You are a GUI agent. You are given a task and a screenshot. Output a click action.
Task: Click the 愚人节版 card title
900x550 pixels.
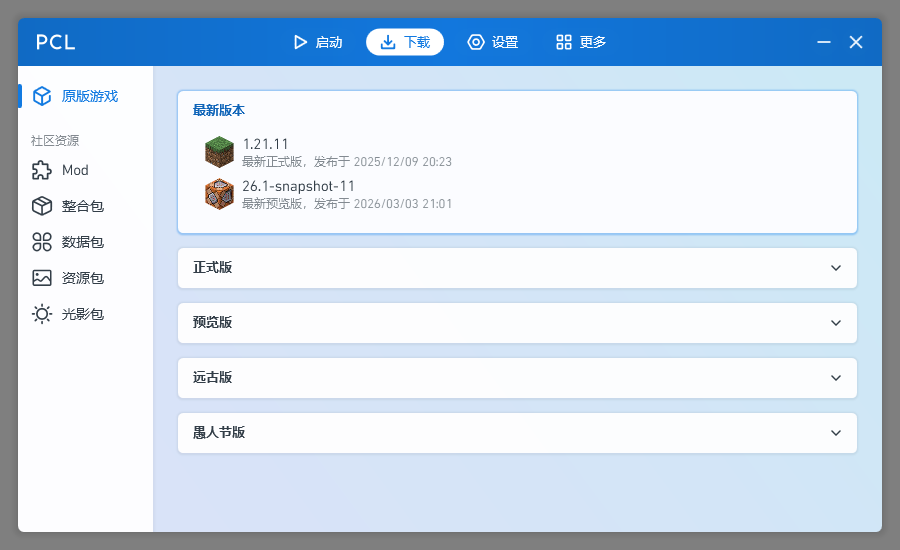(219, 432)
